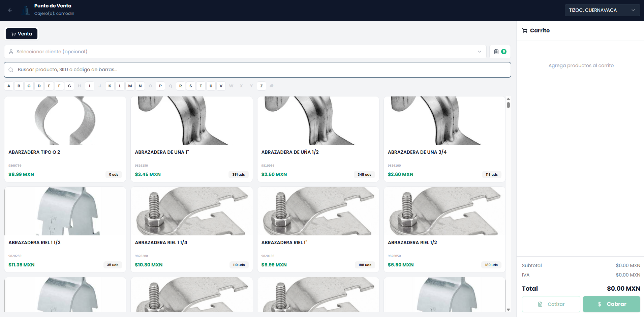Click the product list scrollbar down arrow
The image size is (644, 317).
(508, 310)
